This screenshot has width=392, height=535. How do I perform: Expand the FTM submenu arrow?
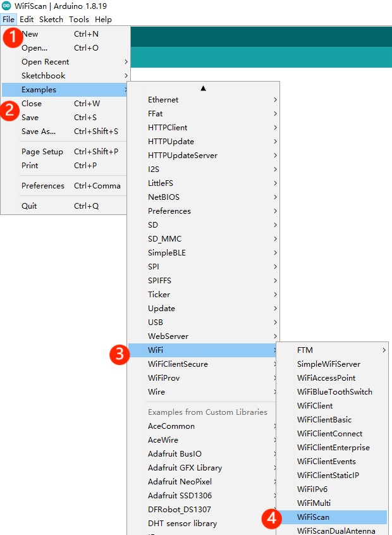click(384, 350)
